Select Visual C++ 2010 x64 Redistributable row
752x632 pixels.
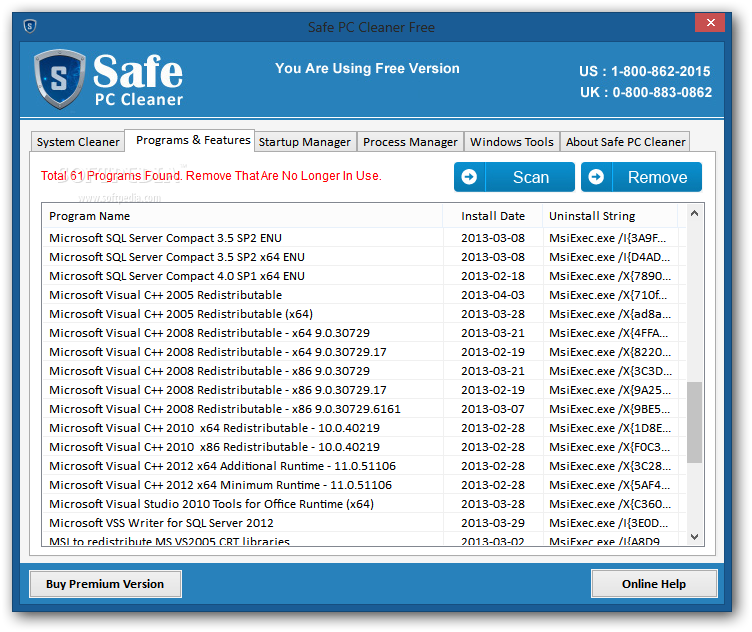[364, 428]
